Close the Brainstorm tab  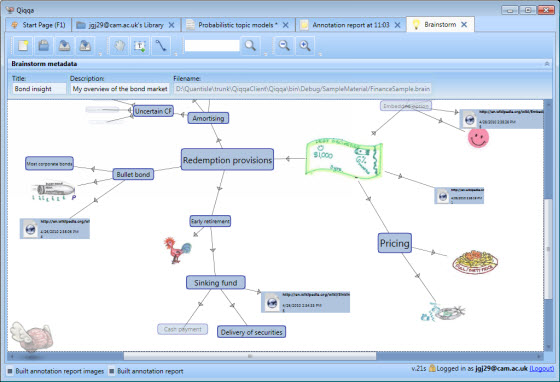[464, 25]
